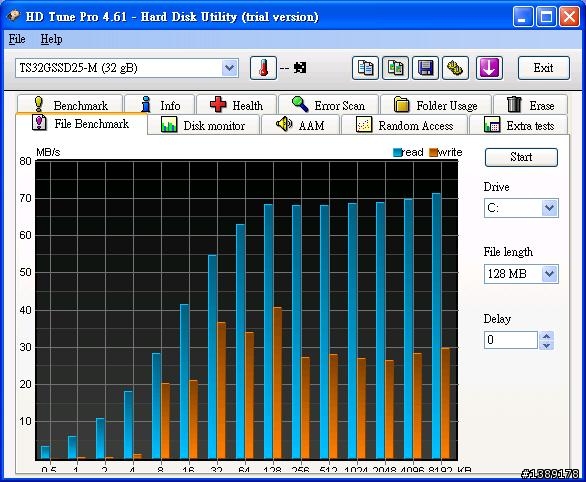Open the AAM tab

click(300, 125)
